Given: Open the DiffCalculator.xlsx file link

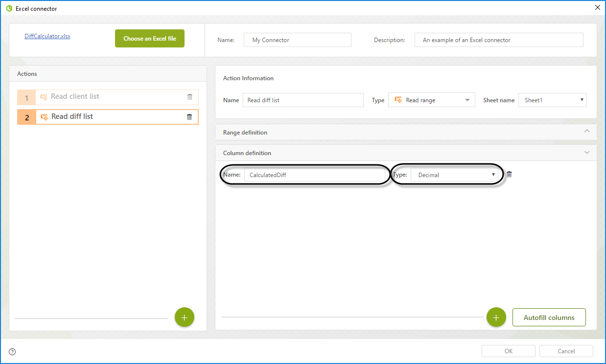Looking at the screenshot, I should point(47,36).
